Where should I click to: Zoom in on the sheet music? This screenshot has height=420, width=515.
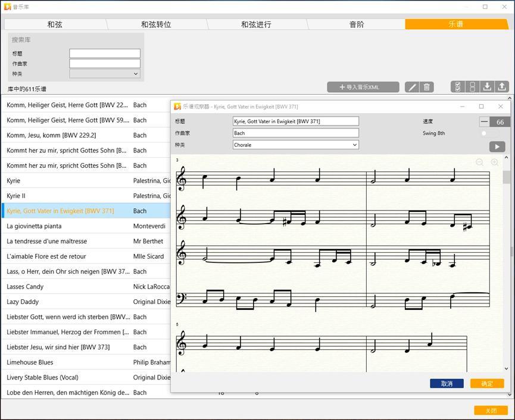(x=495, y=162)
